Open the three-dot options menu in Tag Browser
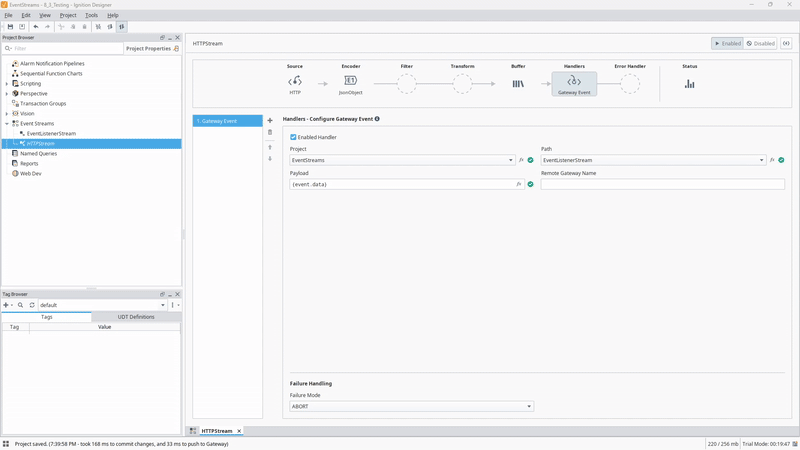 click(174, 305)
